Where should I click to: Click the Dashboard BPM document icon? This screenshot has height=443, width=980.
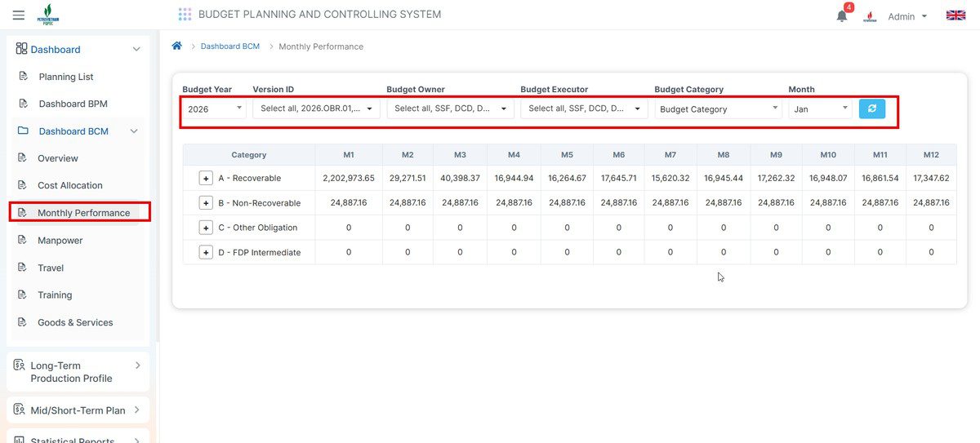23,104
